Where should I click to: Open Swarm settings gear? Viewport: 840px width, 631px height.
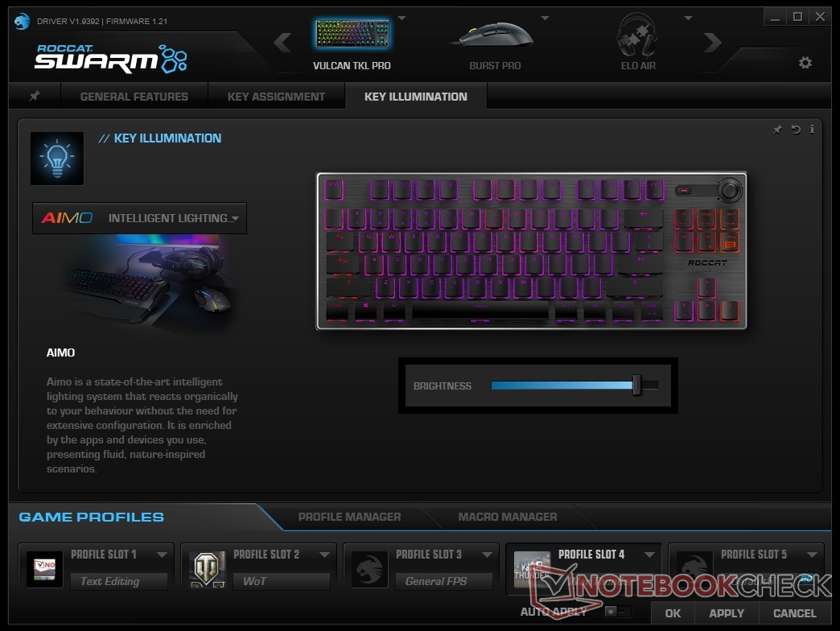(x=805, y=63)
